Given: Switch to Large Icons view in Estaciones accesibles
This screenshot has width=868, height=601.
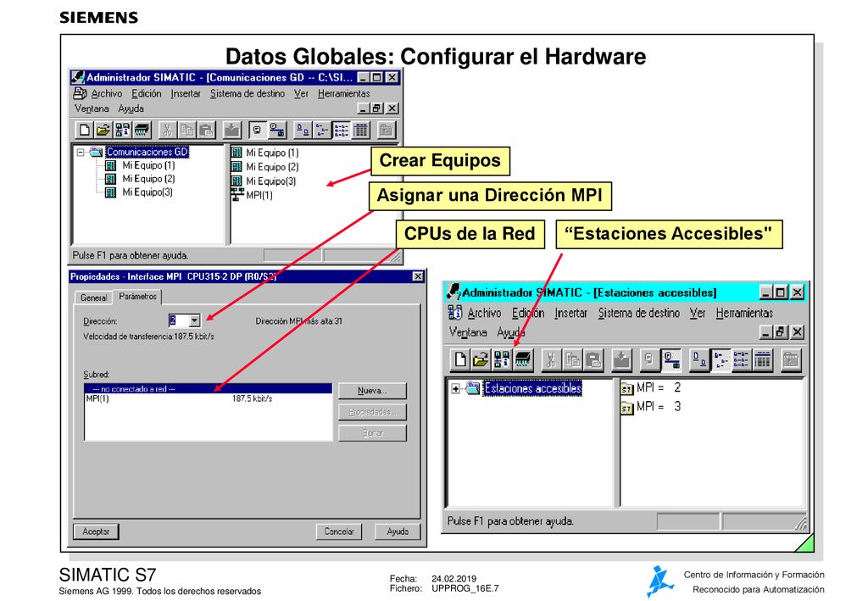Looking at the screenshot, I should (x=699, y=359).
